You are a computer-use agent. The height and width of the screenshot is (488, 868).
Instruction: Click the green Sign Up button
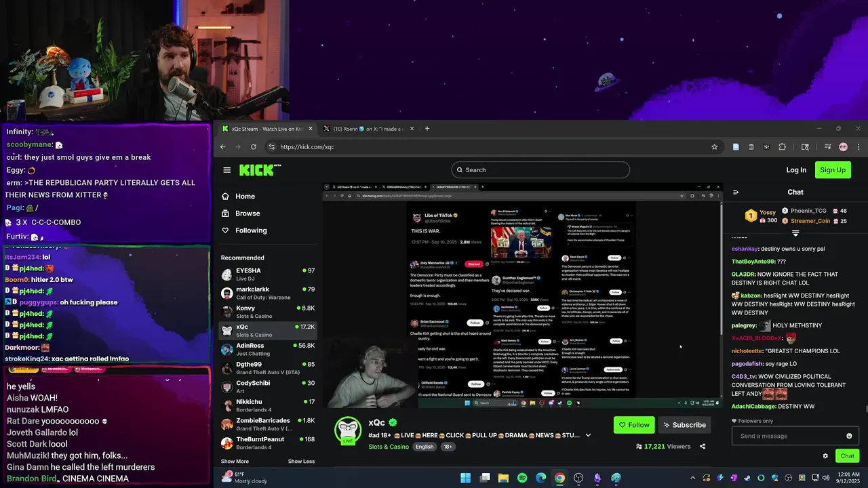[x=833, y=170]
